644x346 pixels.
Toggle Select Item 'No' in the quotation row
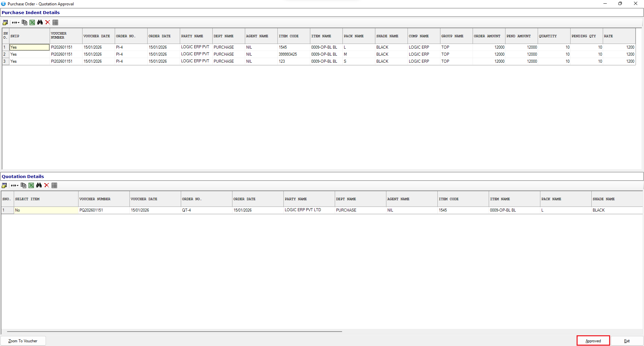(x=46, y=210)
